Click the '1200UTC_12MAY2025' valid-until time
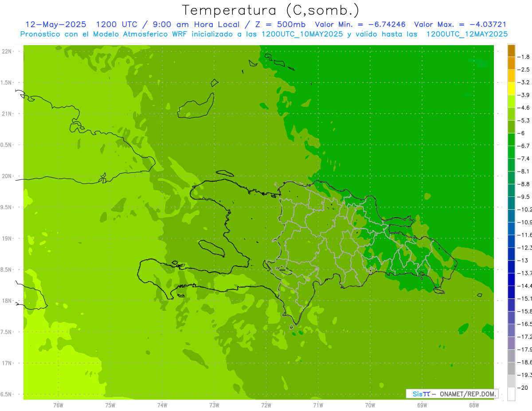Image resolution: width=532 pixels, height=411 pixels. (x=467, y=34)
